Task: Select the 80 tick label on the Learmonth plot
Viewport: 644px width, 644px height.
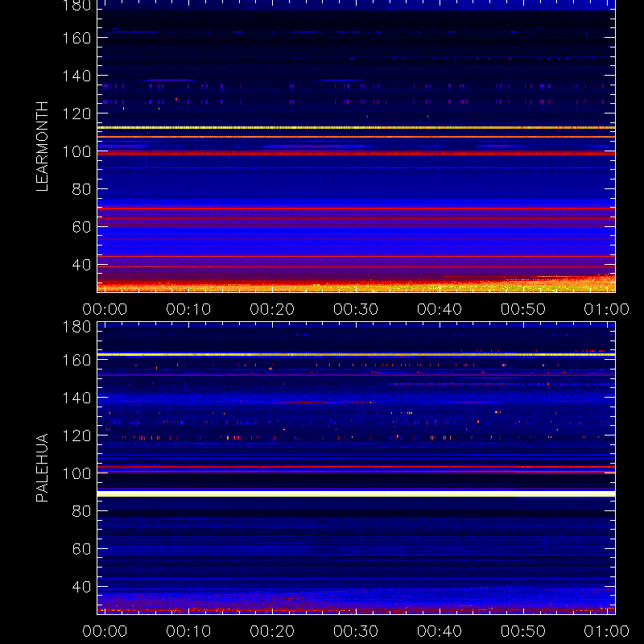Action: tap(81, 189)
